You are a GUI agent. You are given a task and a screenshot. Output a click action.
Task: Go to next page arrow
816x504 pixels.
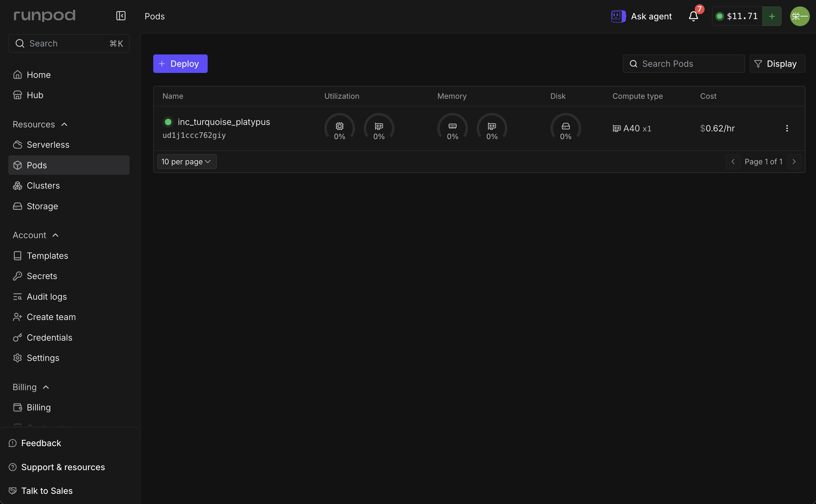[x=794, y=162]
